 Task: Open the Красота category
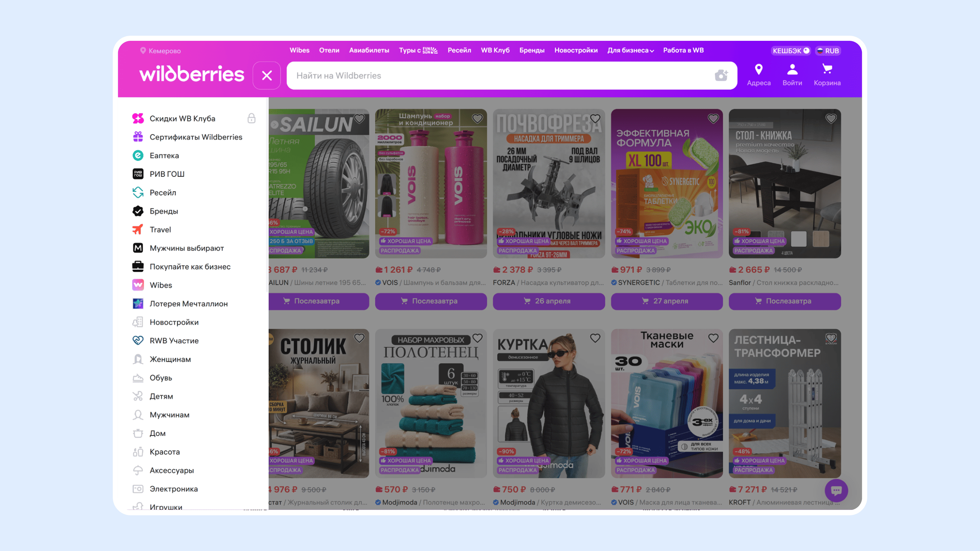click(x=164, y=452)
